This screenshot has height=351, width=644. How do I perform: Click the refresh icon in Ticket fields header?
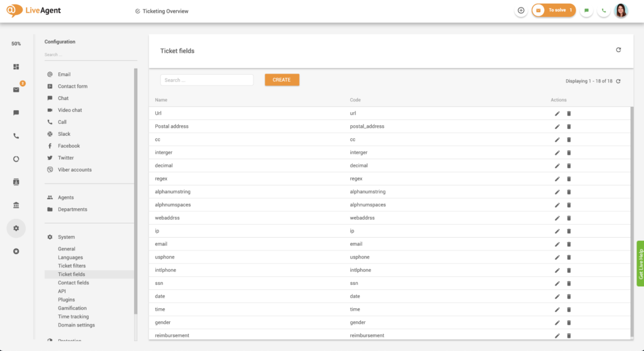[x=618, y=50]
